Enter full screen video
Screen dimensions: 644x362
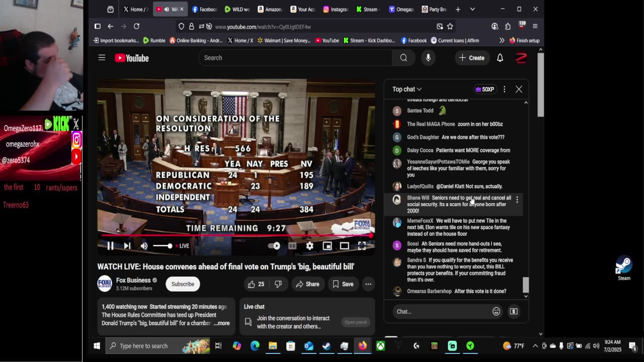(362, 246)
